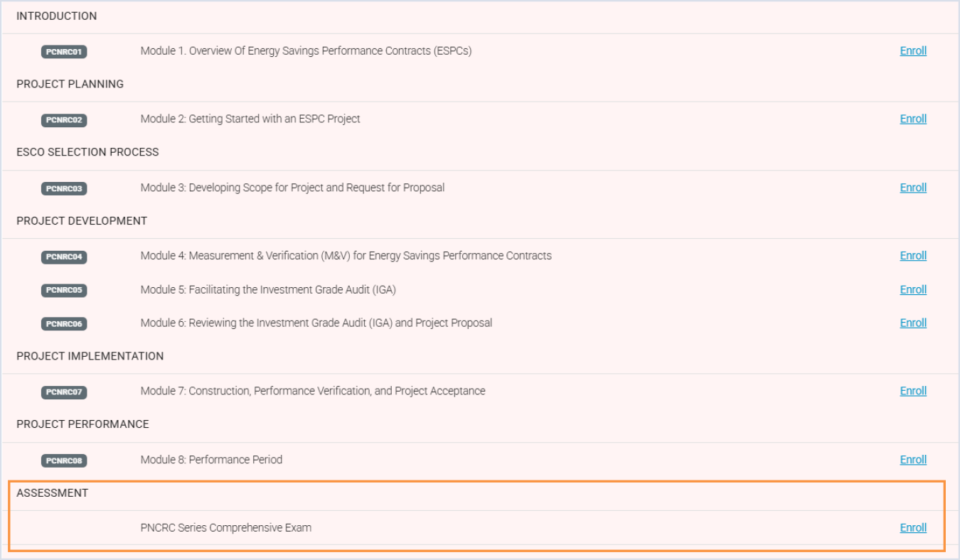This screenshot has width=960, height=560.
Task: Enroll in Module 8 Performance Period
Action: point(913,460)
